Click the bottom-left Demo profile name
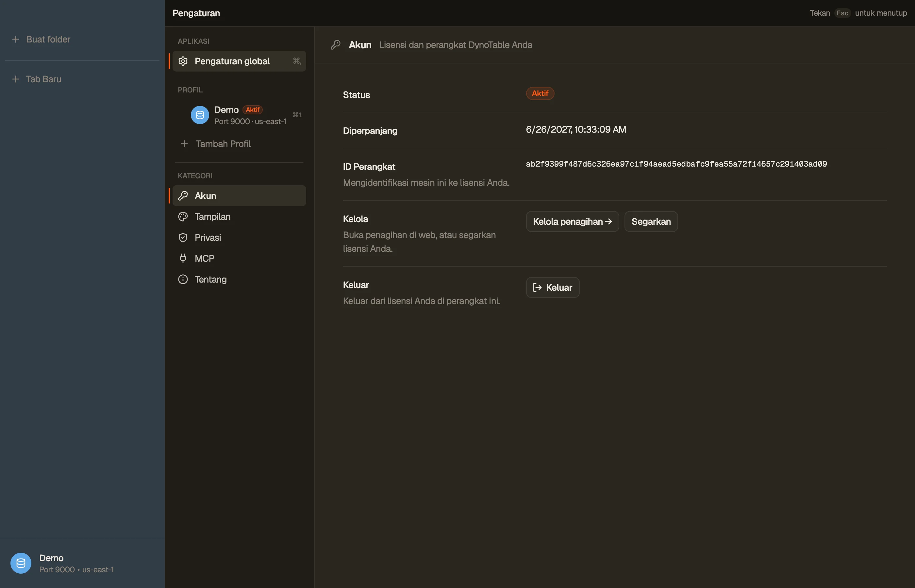 click(x=51, y=558)
